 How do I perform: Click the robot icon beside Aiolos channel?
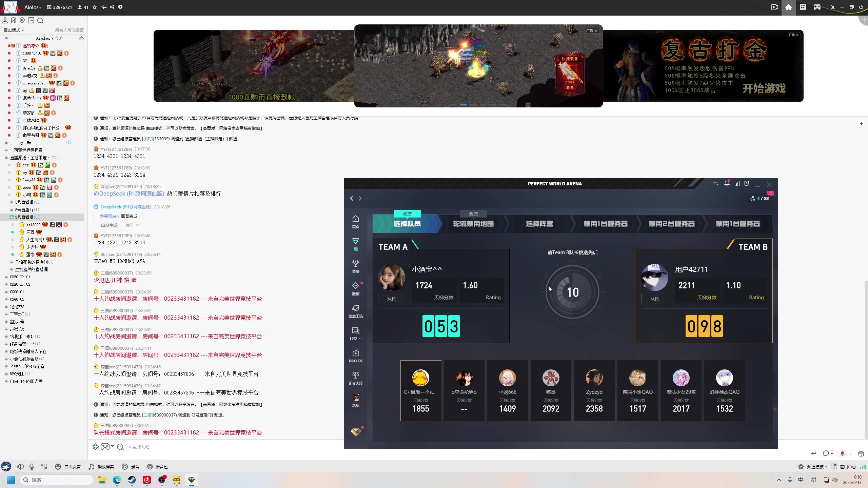coord(81,38)
